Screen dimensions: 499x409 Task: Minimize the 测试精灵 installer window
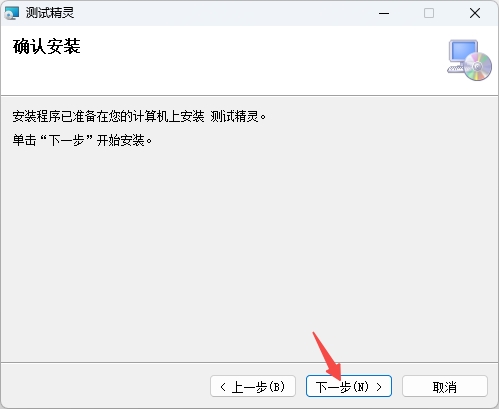pos(384,13)
